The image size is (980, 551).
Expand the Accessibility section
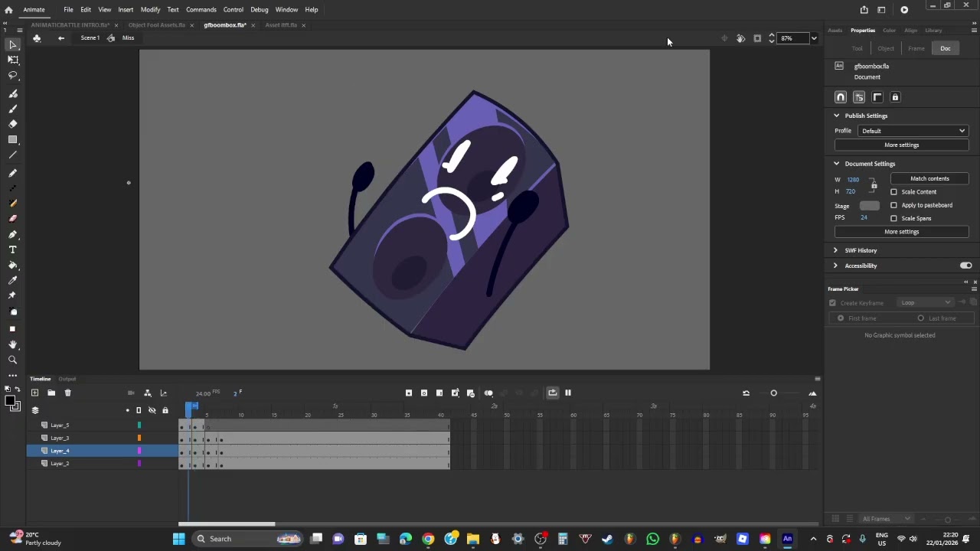point(836,266)
